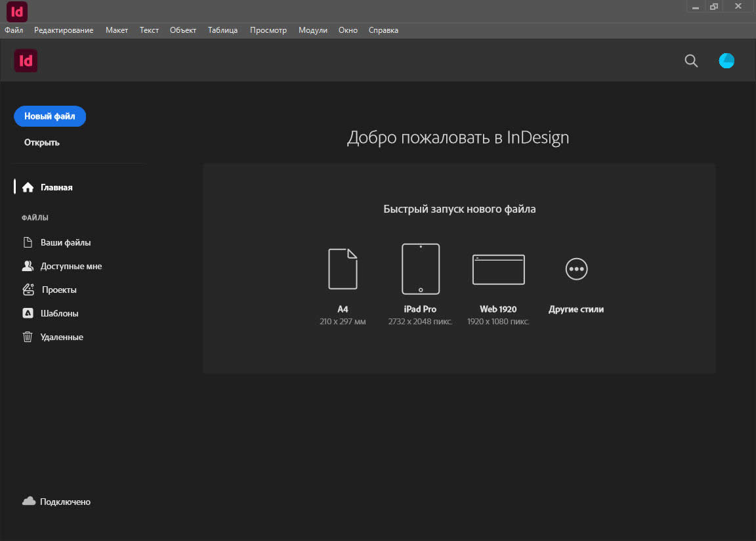The image size is (756, 541).
Task: Choose the iPad Pro preset icon
Action: coord(421,269)
